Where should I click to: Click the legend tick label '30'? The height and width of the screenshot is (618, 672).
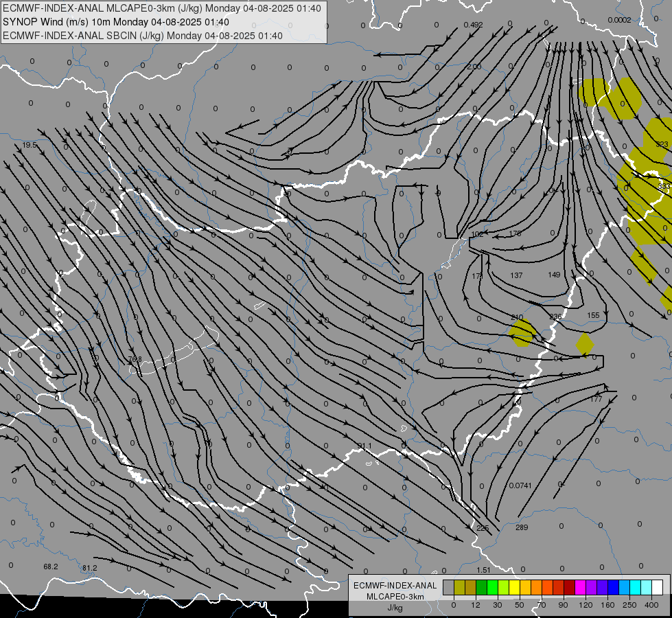pos(498,605)
